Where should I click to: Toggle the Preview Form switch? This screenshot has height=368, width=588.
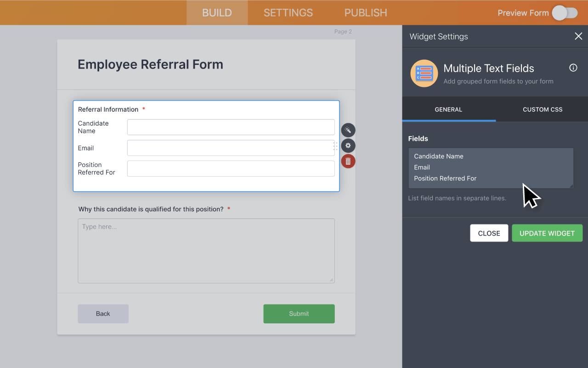pyautogui.click(x=565, y=13)
